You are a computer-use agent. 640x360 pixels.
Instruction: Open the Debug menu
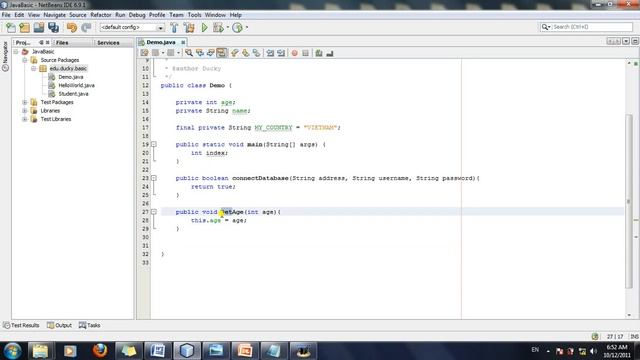tap(137, 15)
